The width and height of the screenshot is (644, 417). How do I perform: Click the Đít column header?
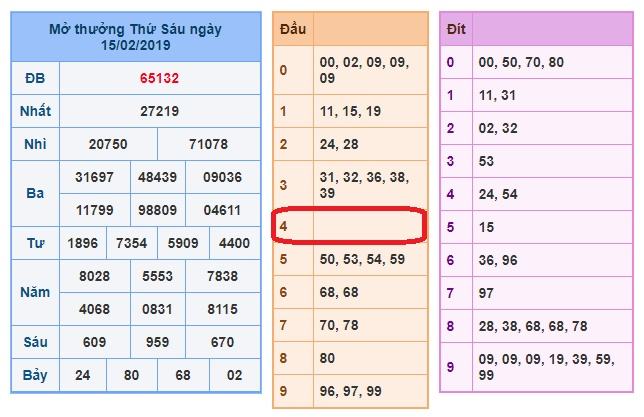(457, 32)
